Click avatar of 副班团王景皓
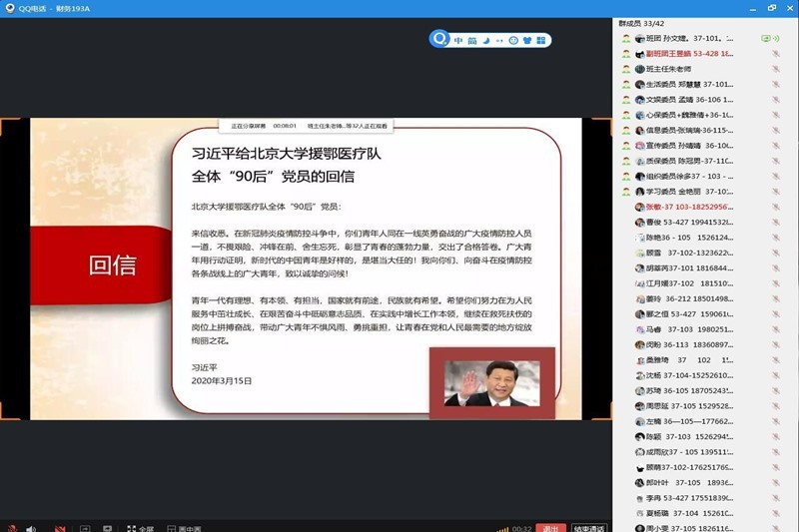This screenshot has width=799, height=532. 640,54
